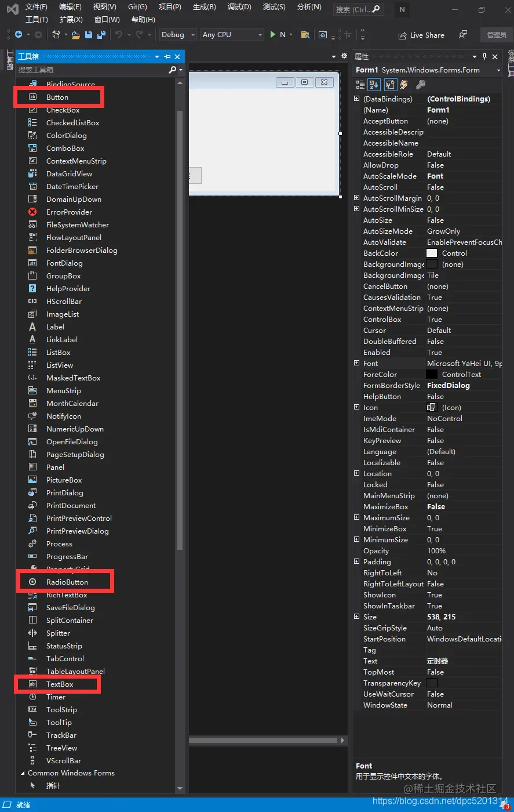This screenshot has height=812, width=514.
Task: Expand the Padding property node
Action: pos(357,562)
